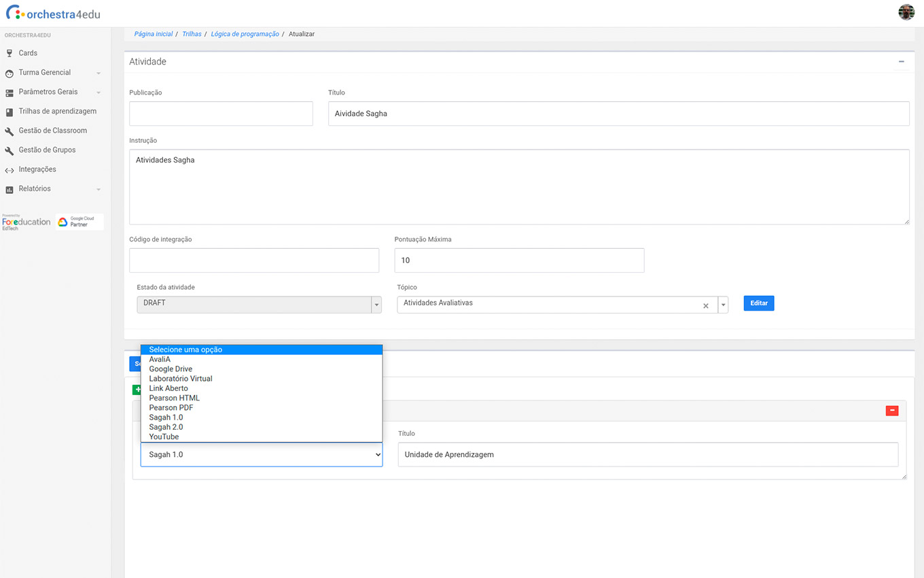
Task: Click the Cards trophy icon in sidebar
Action: pos(10,53)
